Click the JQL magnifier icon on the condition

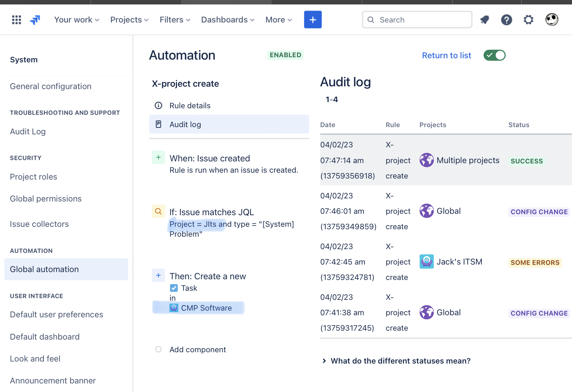(158, 211)
